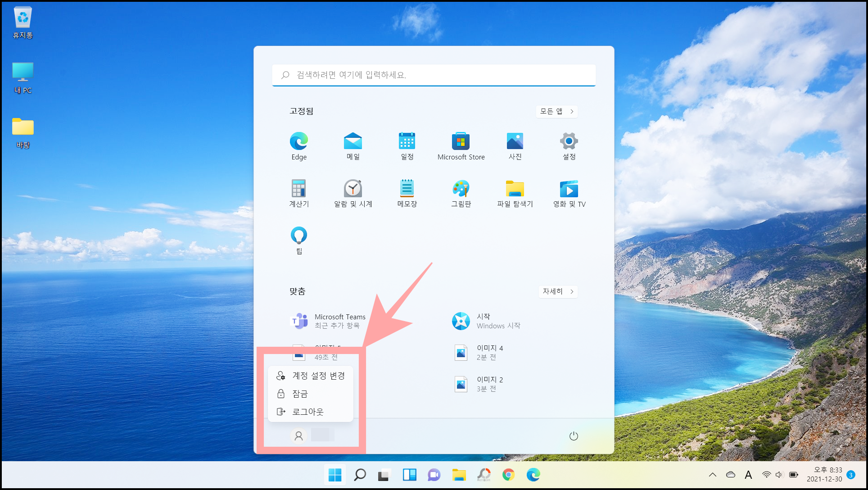The height and width of the screenshot is (490, 868).
Task: Click the user account profile button
Action: point(298,436)
